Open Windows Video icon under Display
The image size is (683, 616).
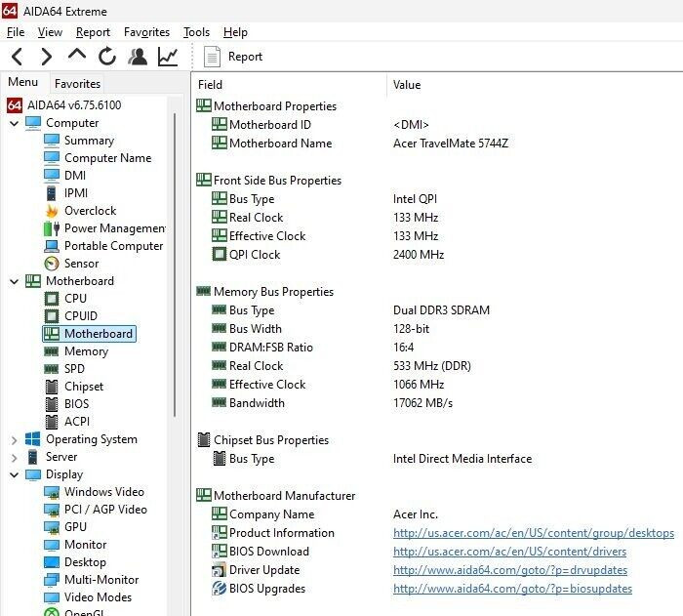[52, 492]
